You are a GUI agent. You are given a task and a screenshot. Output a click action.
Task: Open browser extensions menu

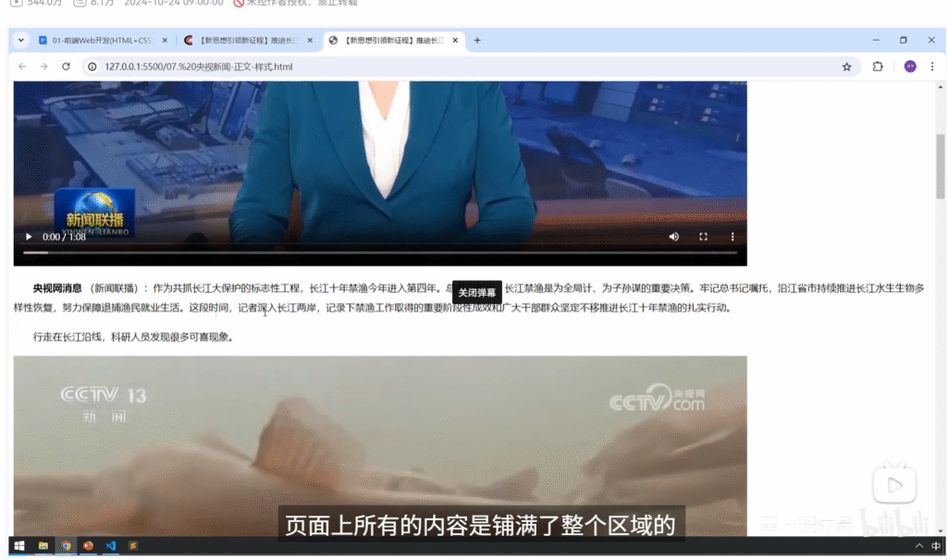click(x=878, y=67)
